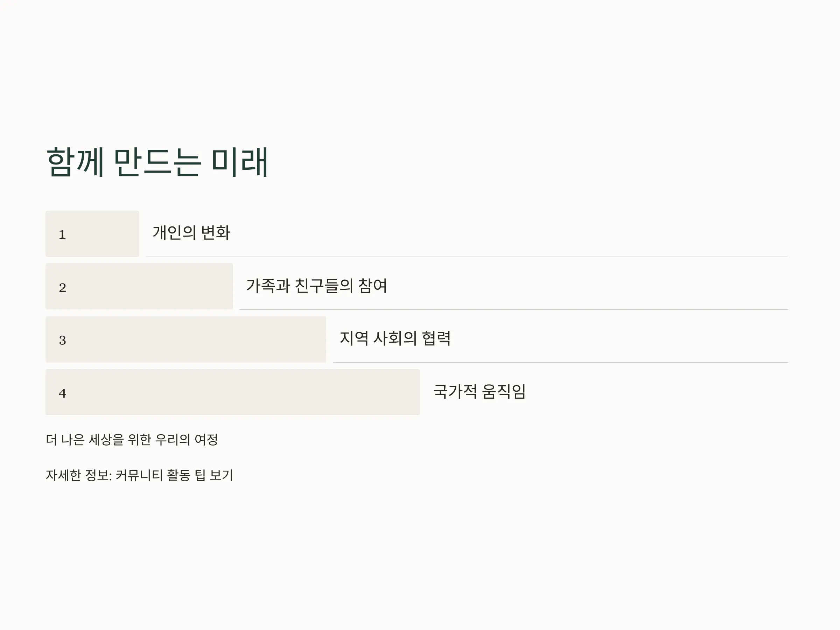Click the word 미래 in the heading
Screen dimensions: 840x630
[240, 162]
